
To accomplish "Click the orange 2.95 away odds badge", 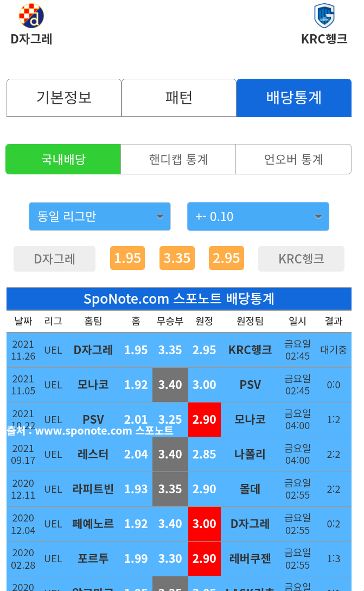I will (x=226, y=258).
